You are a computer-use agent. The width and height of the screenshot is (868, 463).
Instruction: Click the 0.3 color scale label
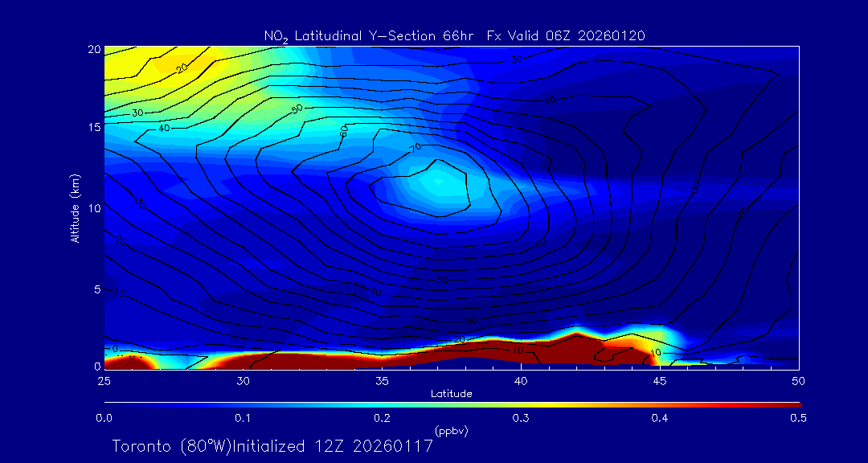(520, 418)
